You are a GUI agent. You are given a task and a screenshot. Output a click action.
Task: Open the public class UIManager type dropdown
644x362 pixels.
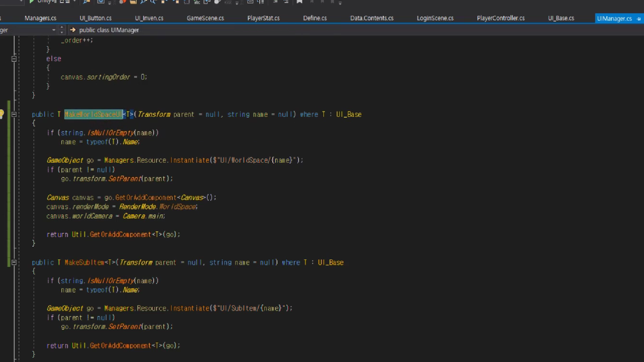(109, 30)
